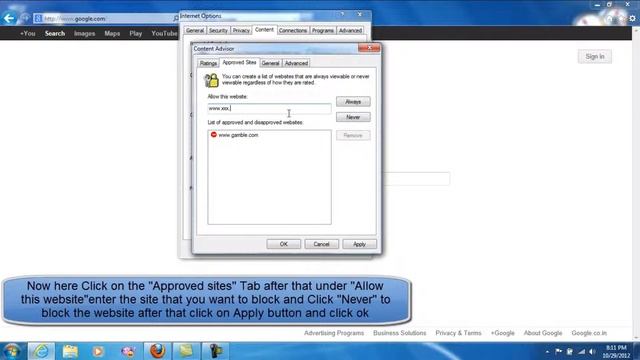Viewport: 640px width, 360px height.
Task: Open Content Advisor Advanced tab
Action: coord(296,63)
